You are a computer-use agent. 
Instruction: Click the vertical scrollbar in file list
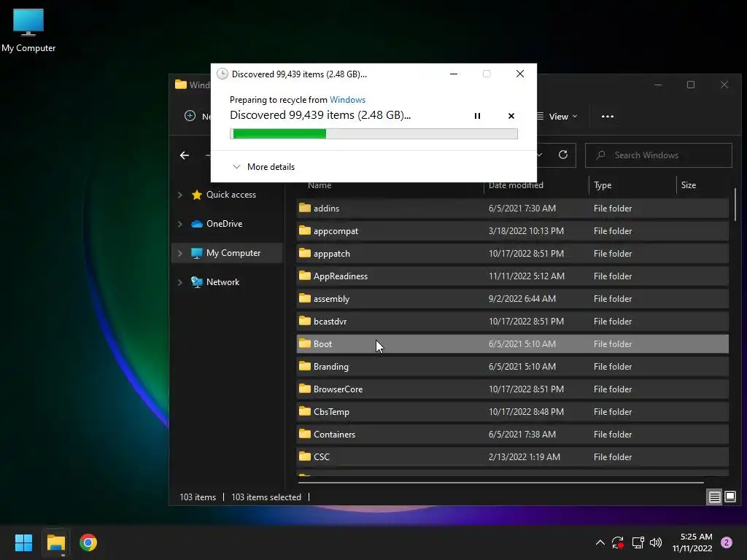click(735, 204)
